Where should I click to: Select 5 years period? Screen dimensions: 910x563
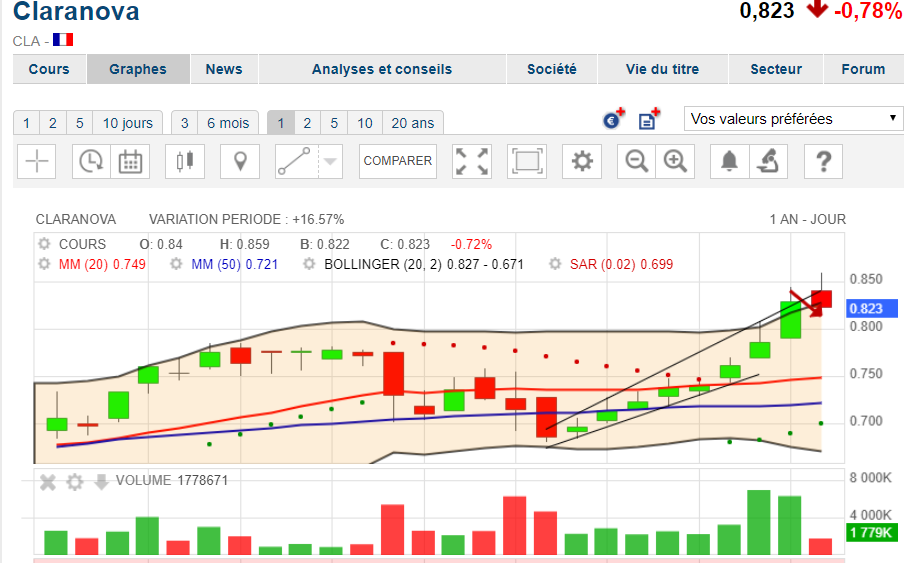point(334,123)
